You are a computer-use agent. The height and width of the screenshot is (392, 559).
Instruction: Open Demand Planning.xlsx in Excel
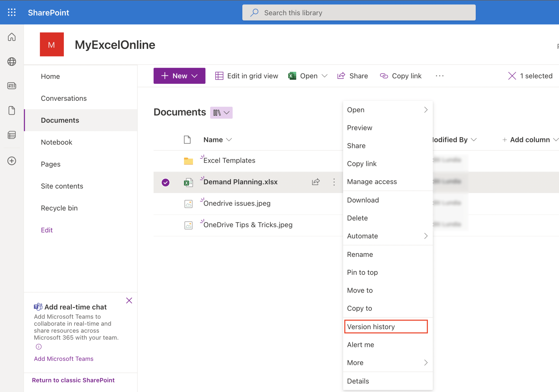pyautogui.click(x=308, y=76)
